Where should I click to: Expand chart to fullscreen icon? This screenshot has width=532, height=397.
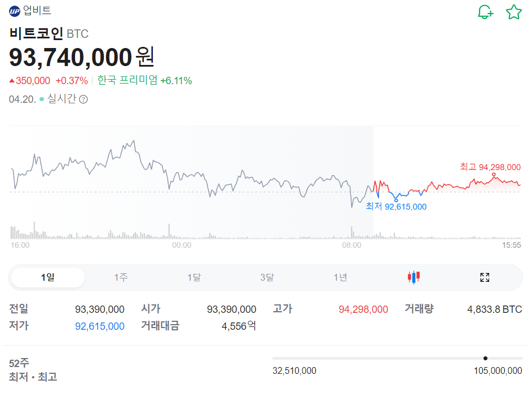[x=485, y=277]
